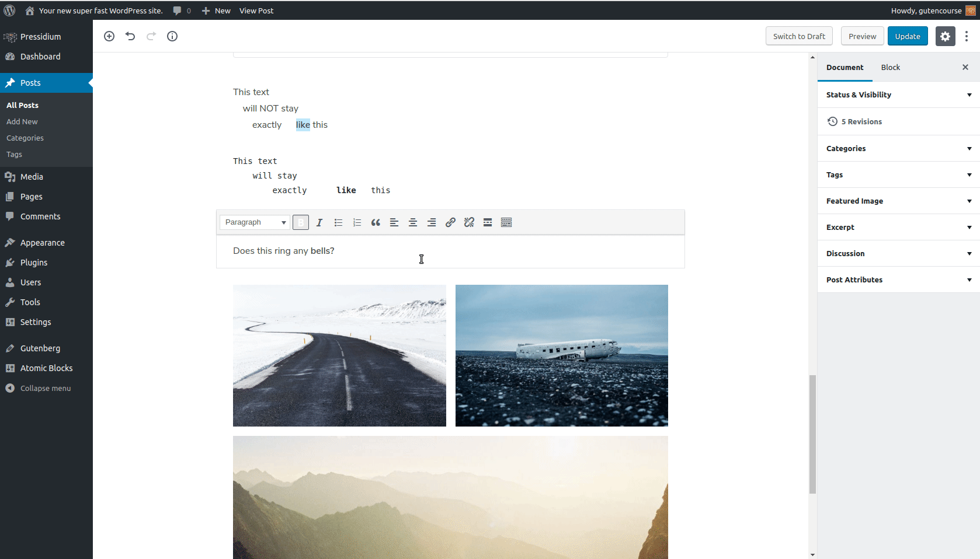The width and height of the screenshot is (980, 559).
Task: Click the Update button
Action: [908, 36]
